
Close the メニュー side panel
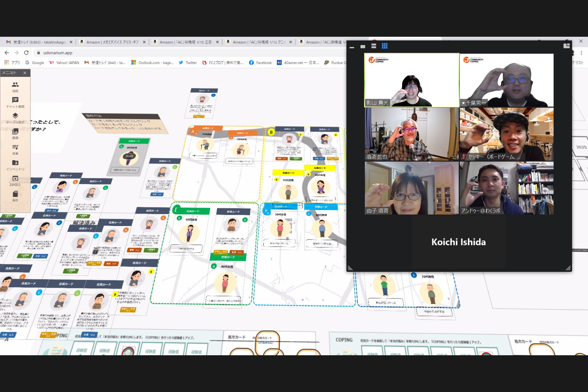(25, 73)
